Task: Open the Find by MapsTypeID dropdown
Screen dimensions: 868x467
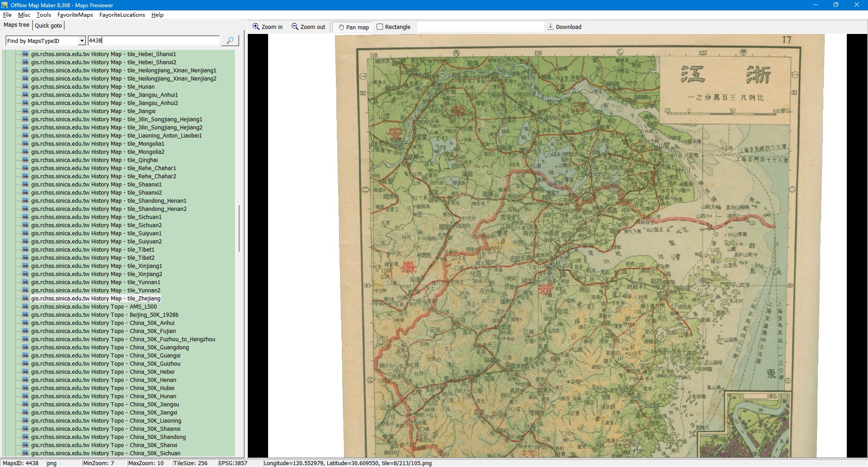Action: (x=82, y=41)
